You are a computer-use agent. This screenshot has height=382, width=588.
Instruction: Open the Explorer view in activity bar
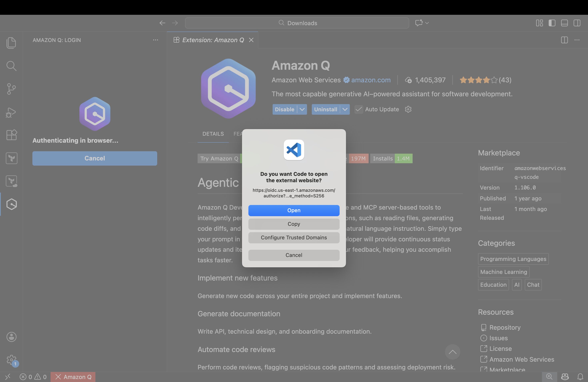[11, 43]
